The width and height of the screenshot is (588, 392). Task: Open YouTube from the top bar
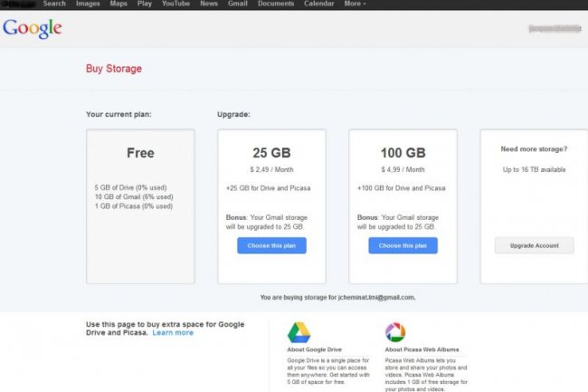175,4
